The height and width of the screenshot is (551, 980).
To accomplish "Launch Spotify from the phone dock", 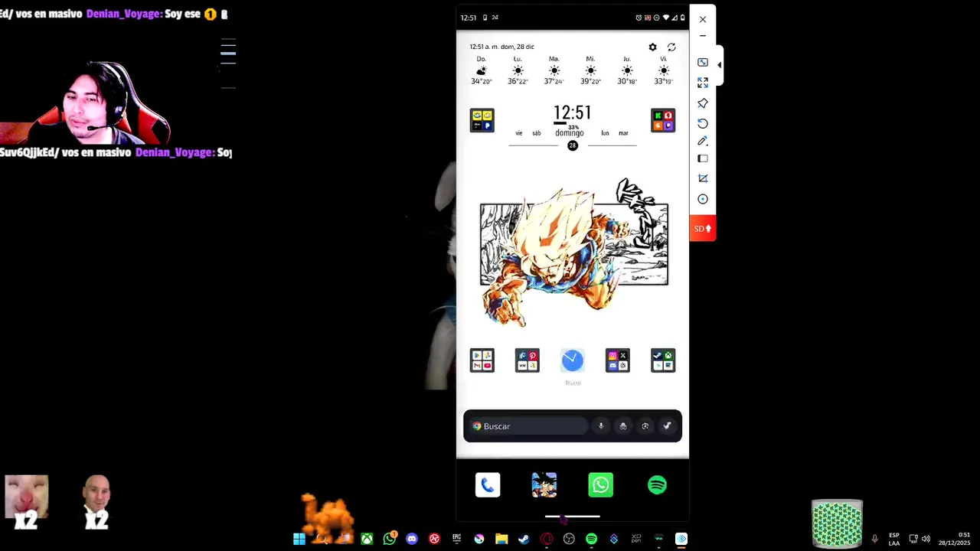I will (x=657, y=485).
